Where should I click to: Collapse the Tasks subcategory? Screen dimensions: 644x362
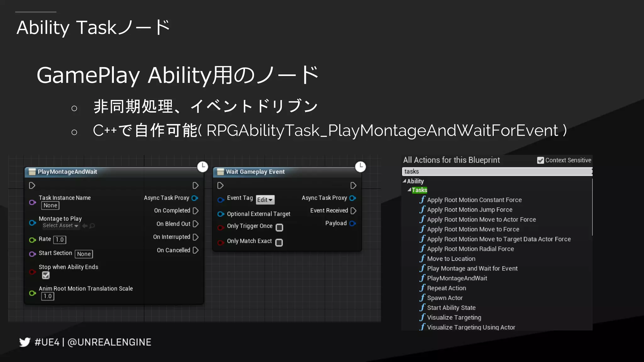(409, 190)
